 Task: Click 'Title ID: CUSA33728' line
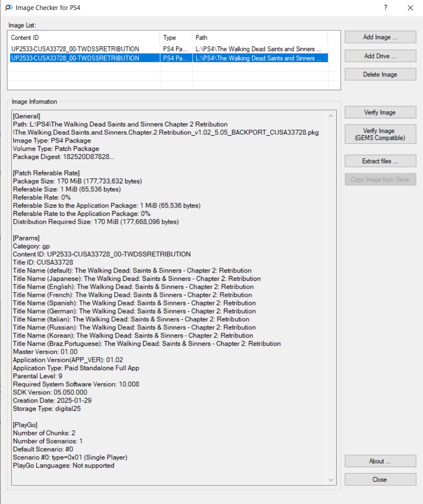(43, 262)
